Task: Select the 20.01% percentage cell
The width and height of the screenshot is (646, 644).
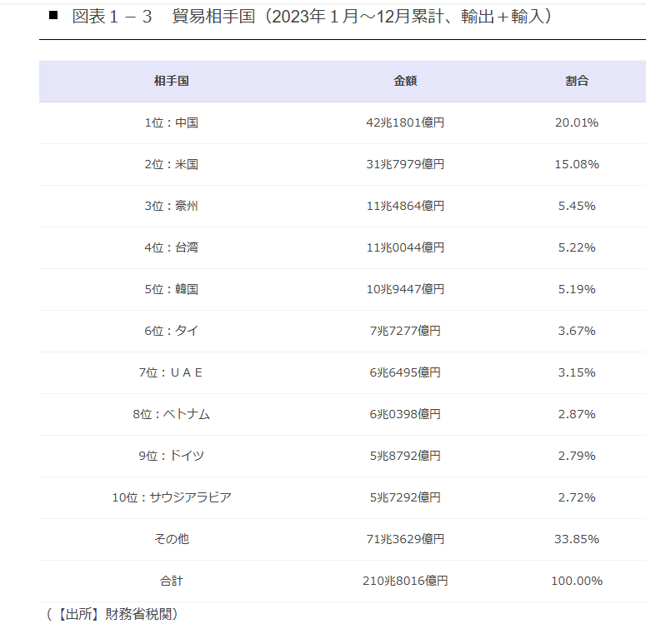Action: tap(577, 122)
